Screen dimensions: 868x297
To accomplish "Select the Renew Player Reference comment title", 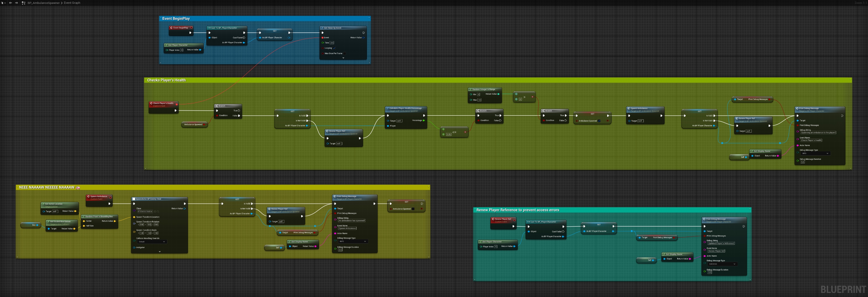I will coord(518,210).
